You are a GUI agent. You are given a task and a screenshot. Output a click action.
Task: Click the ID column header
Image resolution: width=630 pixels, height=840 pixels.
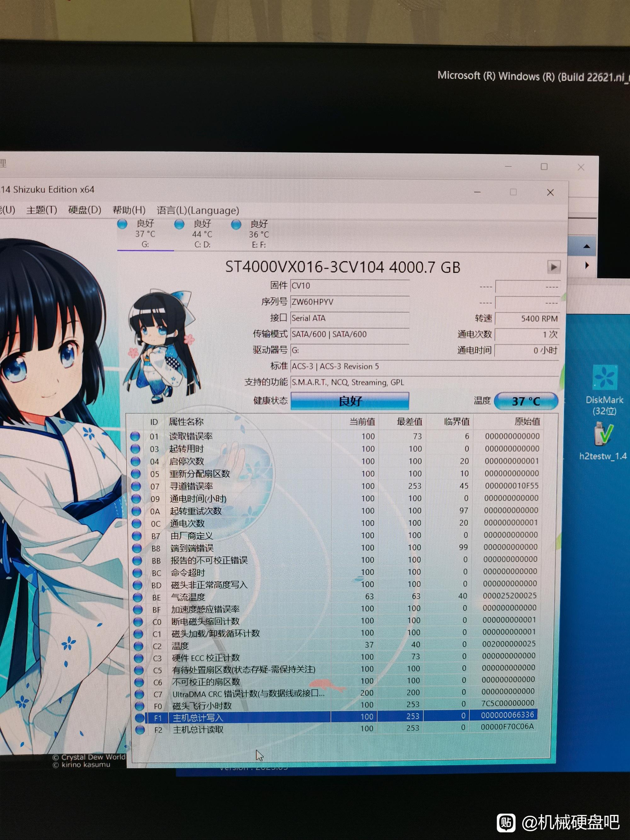[x=154, y=422]
